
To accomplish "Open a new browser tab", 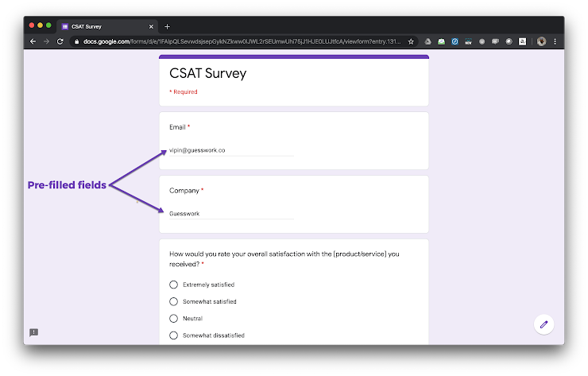I will (x=167, y=26).
